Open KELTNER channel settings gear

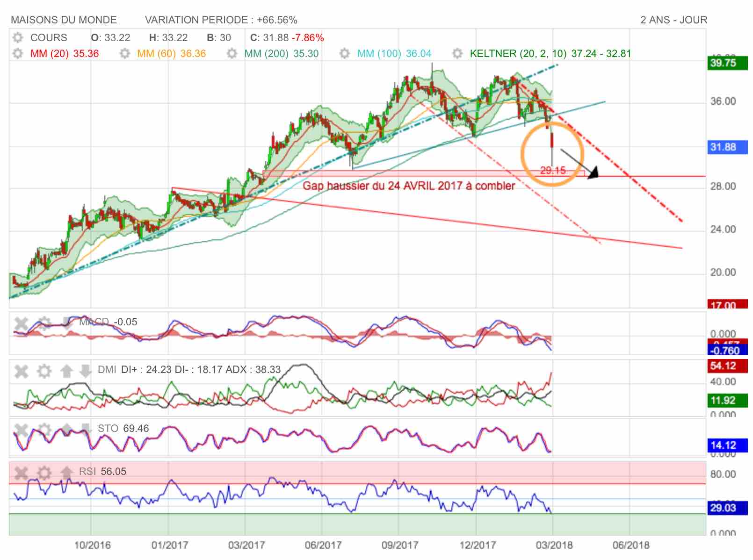point(457,53)
